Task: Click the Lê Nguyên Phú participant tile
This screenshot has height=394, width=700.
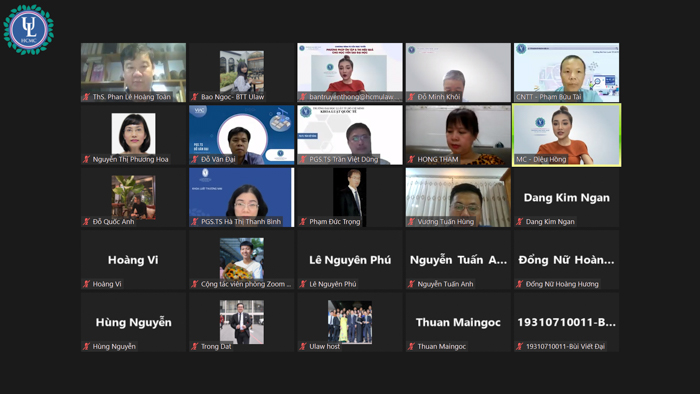Action: 350,260
